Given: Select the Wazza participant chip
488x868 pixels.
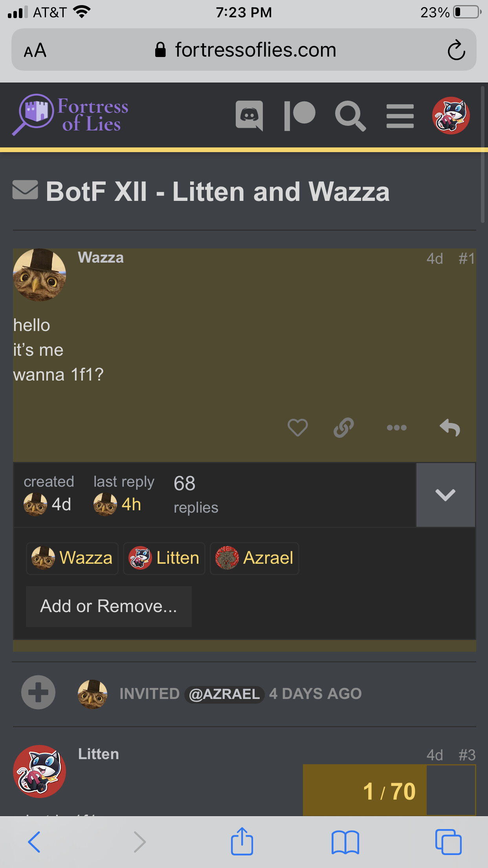Looking at the screenshot, I should pyautogui.click(x=72, y=558).
